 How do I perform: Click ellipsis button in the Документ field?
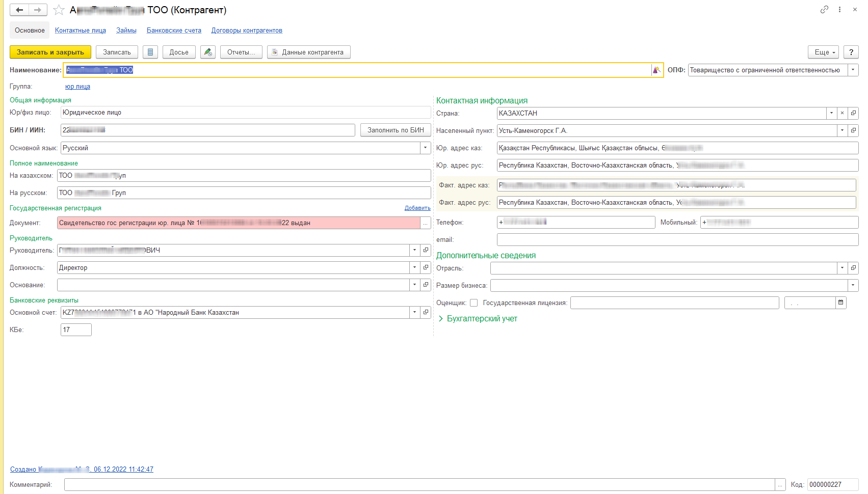[426, 223]
